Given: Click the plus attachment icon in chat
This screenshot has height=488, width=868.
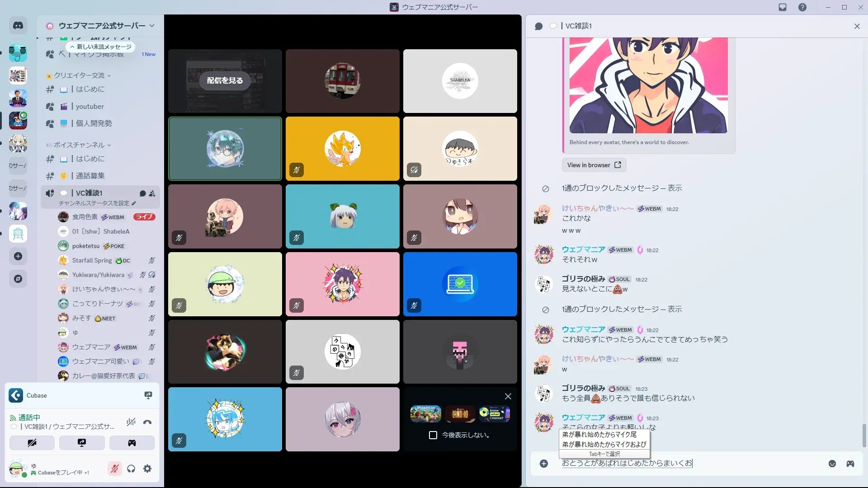Looking at the screenshot, I should click(544, 464).
